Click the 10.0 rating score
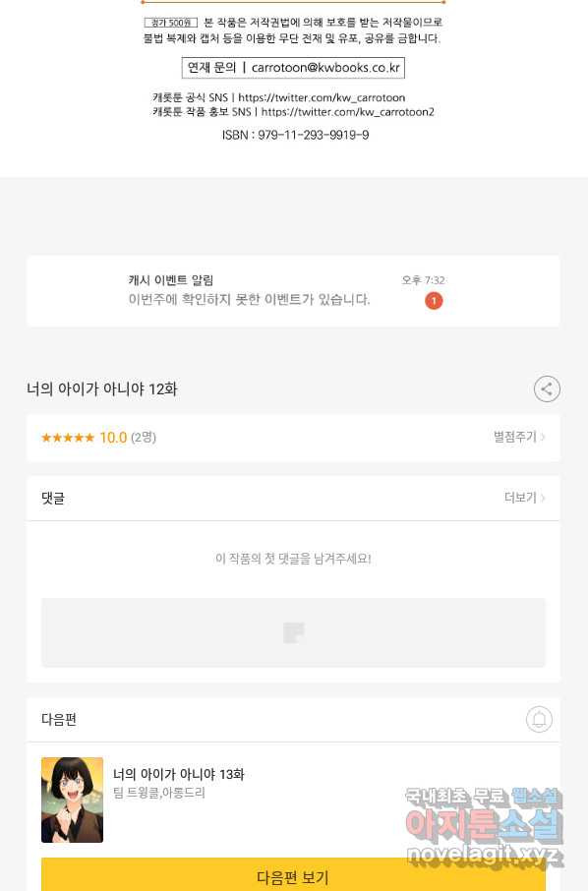Screen dimensions: 588x891 coord(113,438)
